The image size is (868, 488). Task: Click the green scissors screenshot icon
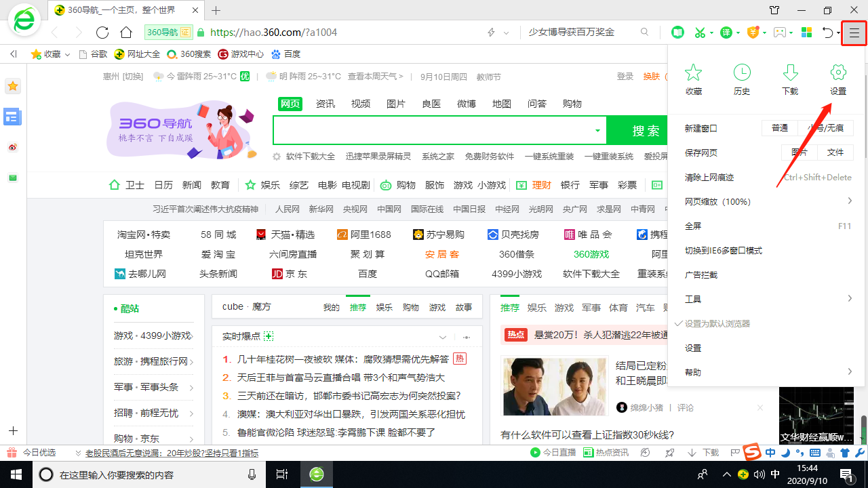(700, 33)
